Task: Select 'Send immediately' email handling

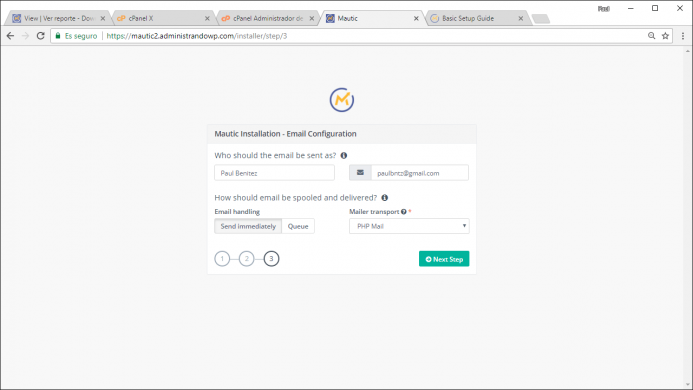Action: pos(248,226)
